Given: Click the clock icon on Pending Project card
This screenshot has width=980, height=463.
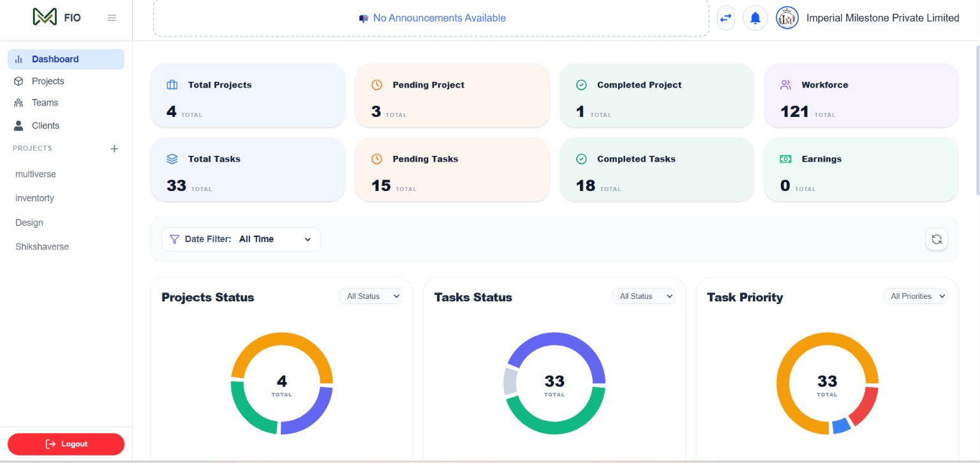Looking at the screenshot, I should click(x=376, y=85).
